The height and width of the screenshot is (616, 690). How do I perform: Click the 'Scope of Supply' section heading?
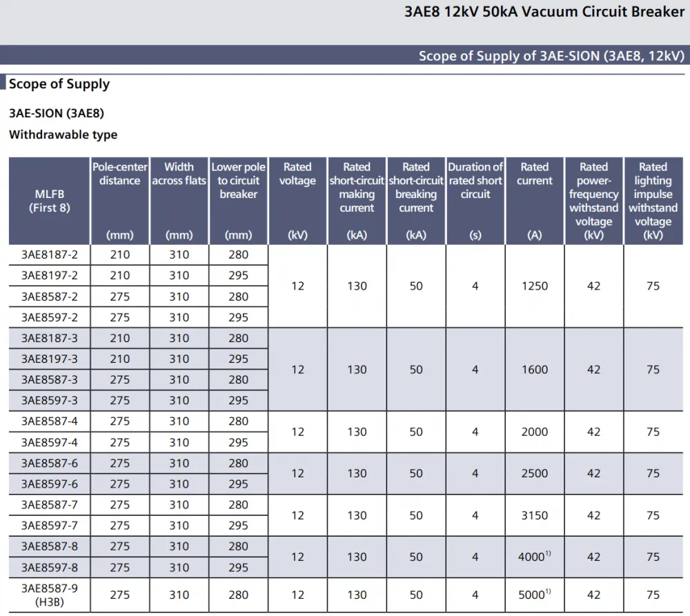coord(59,83)
